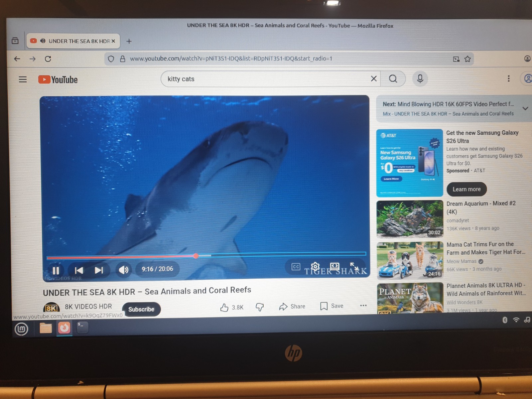Open Linux Mint start menu
532x399 pixels.
(21, 329)
